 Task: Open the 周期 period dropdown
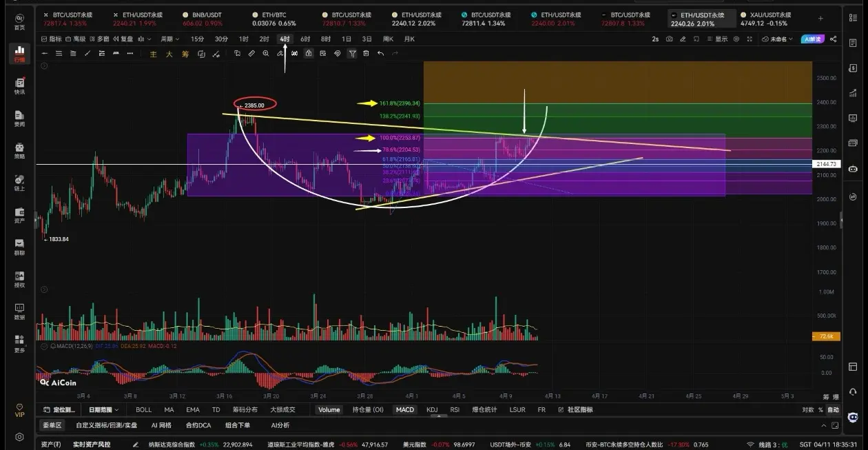click(169, 39)
